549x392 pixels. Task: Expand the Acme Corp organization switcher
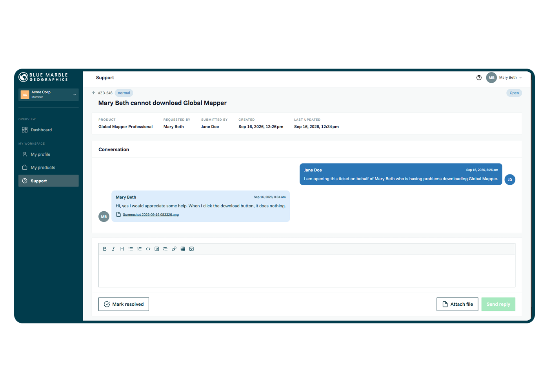[x=49, y=94]
